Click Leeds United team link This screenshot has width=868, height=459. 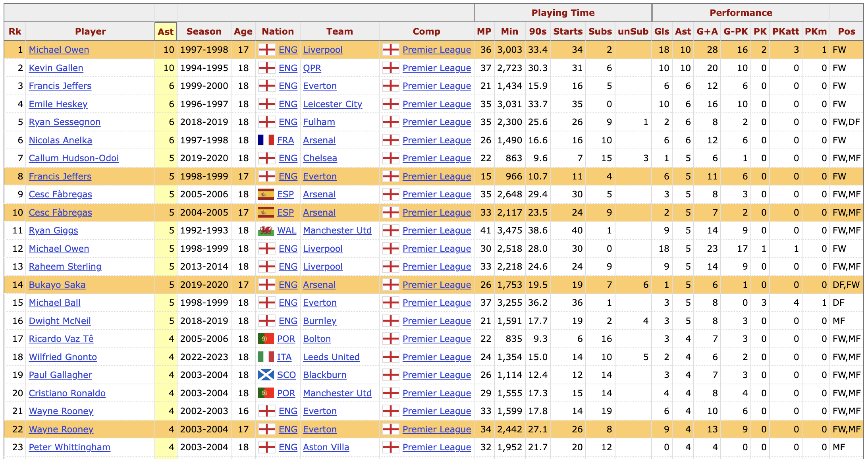pos(331,357)
